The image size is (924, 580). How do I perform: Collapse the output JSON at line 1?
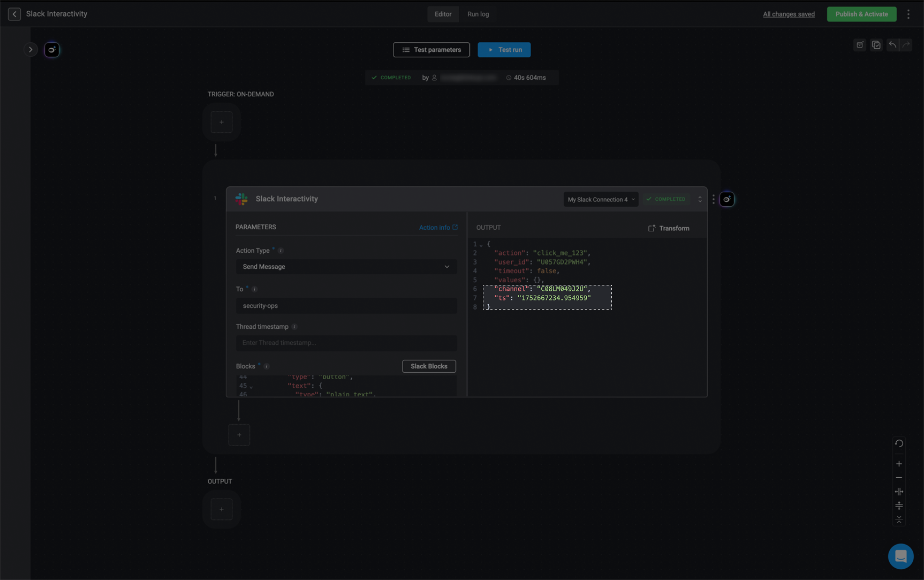click(x=481, y=245)
